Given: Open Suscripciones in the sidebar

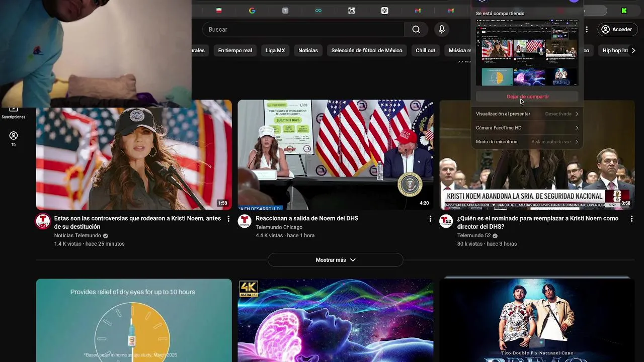Looking at the screenshot, I should tap(14, 113).
